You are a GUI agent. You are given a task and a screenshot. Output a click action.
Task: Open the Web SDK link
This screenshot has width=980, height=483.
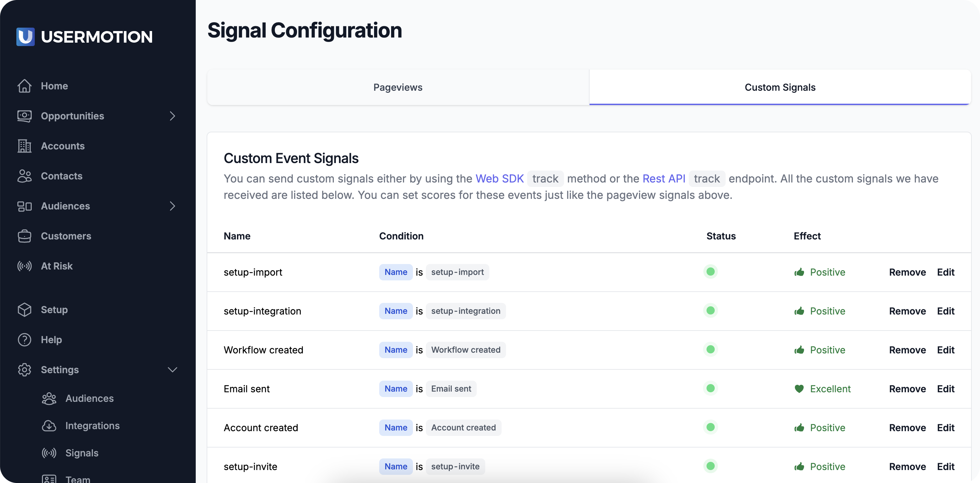point(500,178)
